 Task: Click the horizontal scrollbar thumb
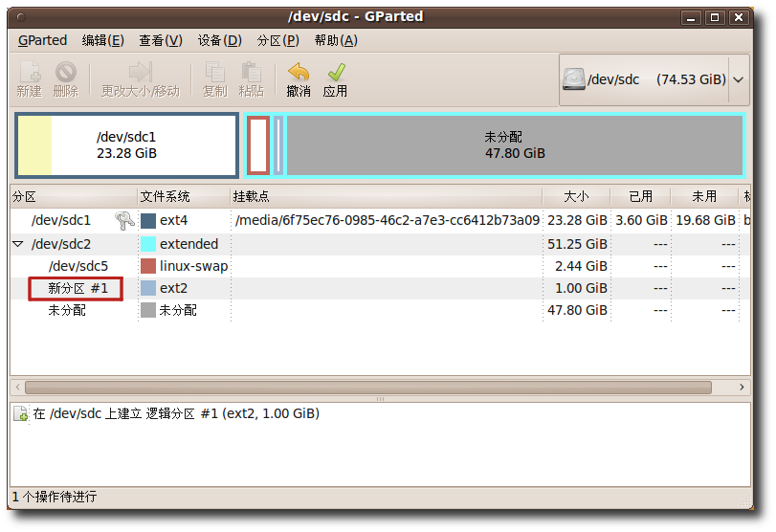coord(368,387)
